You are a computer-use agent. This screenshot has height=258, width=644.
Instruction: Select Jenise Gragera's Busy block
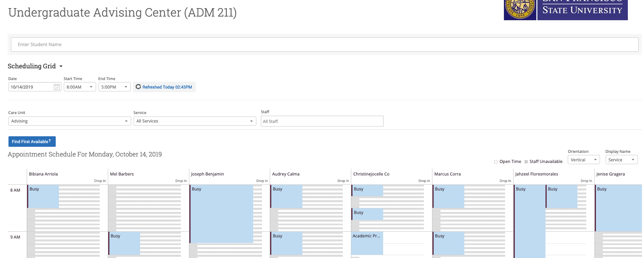coord(619,208)
